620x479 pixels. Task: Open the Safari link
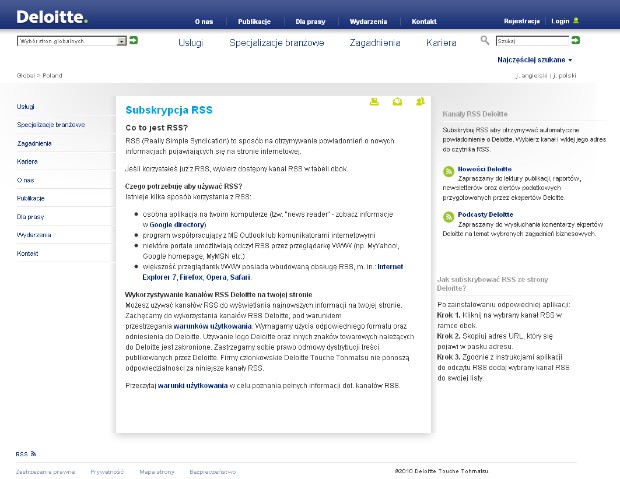coord(240,277)
